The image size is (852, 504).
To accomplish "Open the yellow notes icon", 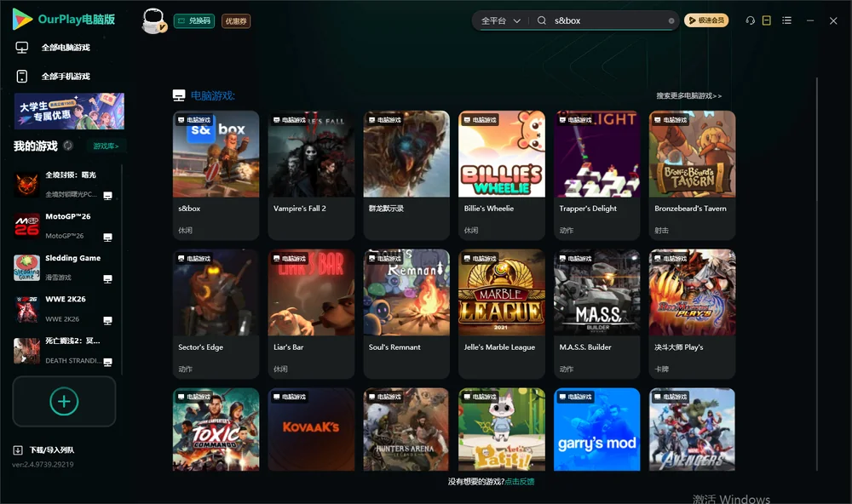I will click(x=767, y=20).
